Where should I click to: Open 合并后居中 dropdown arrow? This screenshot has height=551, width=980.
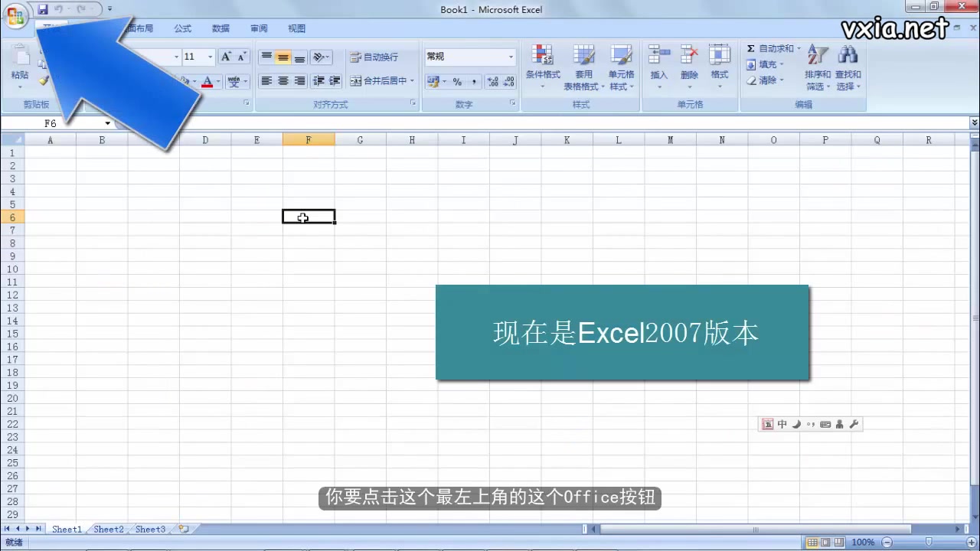[412, 80]
